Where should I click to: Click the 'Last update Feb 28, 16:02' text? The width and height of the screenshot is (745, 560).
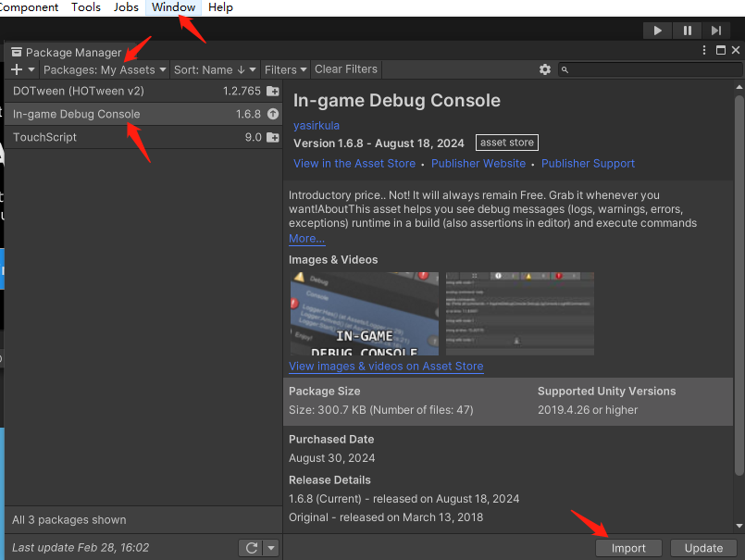[81, 548]
